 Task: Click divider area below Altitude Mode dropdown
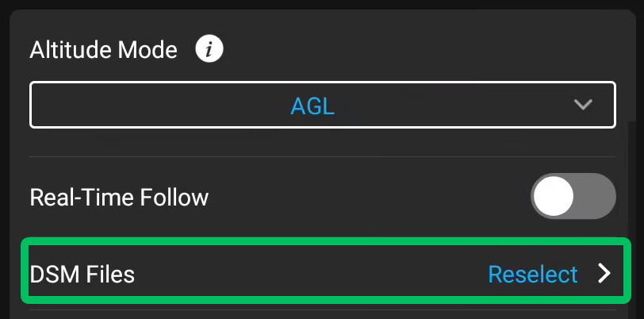coord(323,156)
